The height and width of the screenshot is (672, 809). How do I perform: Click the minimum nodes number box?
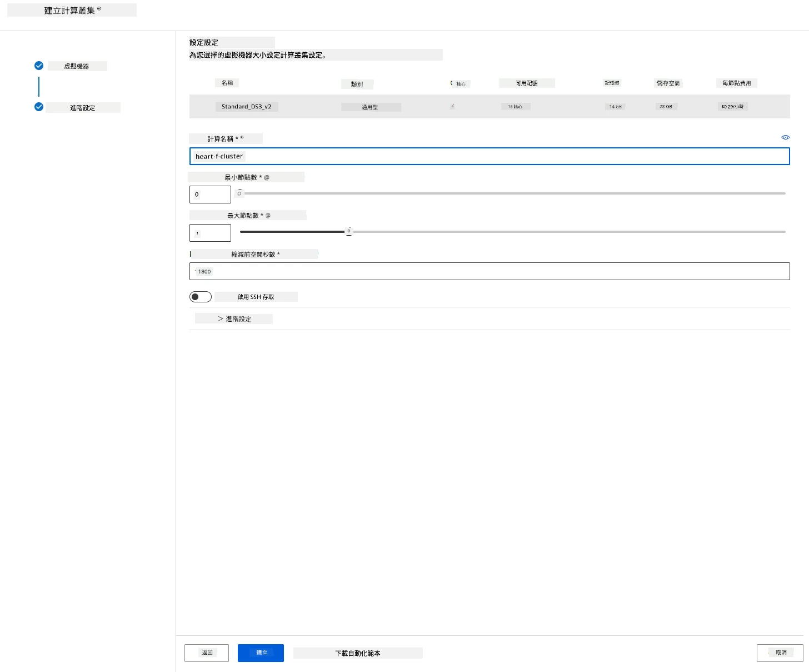point(210,195)
